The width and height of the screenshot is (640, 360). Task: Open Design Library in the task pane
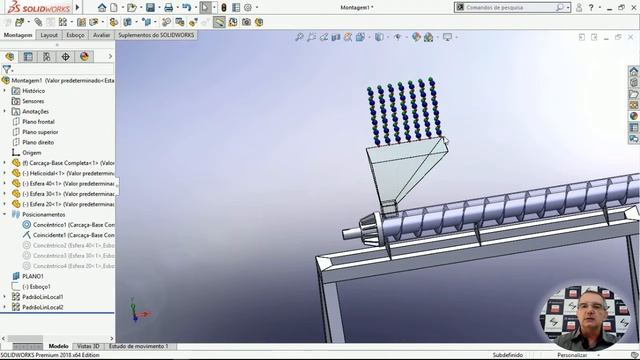[634, 82]
